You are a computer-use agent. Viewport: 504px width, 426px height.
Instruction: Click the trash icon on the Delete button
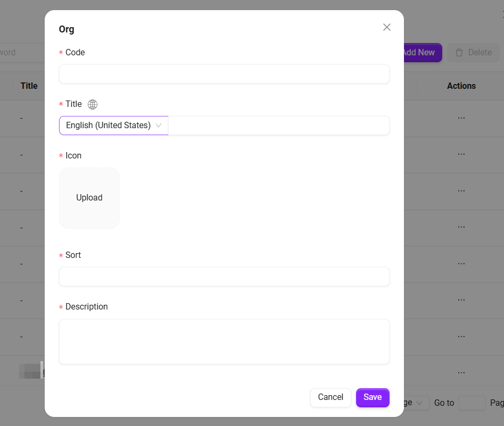[459, 53]
